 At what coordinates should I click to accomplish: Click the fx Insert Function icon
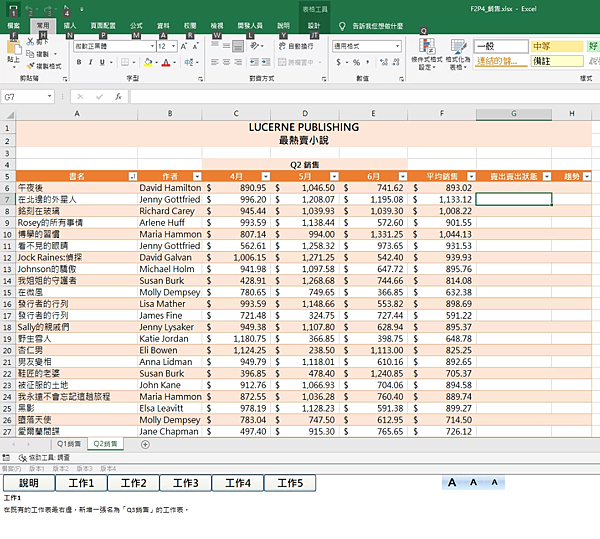click(118, 97)
